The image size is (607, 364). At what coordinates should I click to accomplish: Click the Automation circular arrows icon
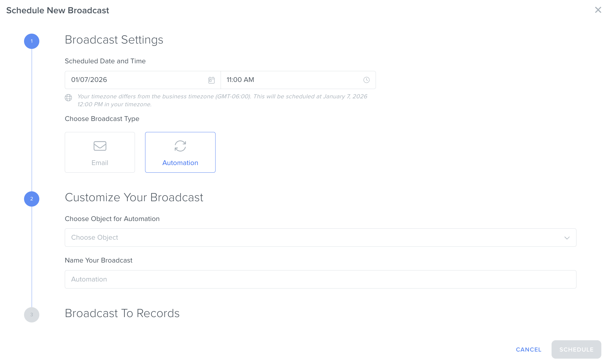click(180, 146)
